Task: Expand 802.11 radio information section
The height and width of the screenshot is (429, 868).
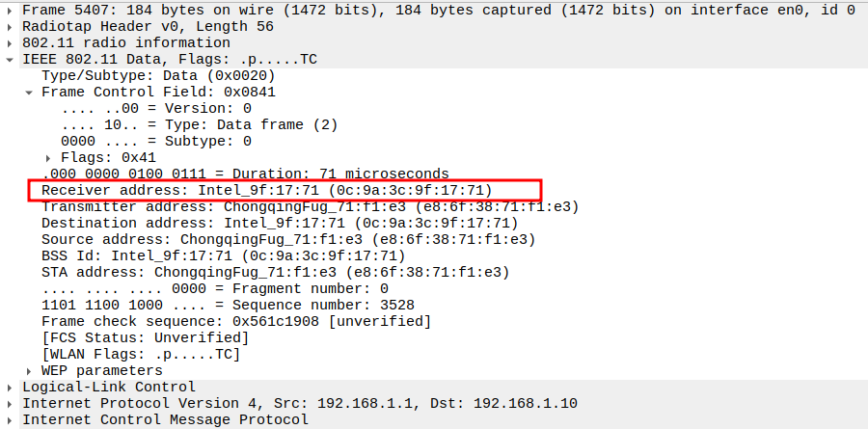Action: tap(11, 43)
